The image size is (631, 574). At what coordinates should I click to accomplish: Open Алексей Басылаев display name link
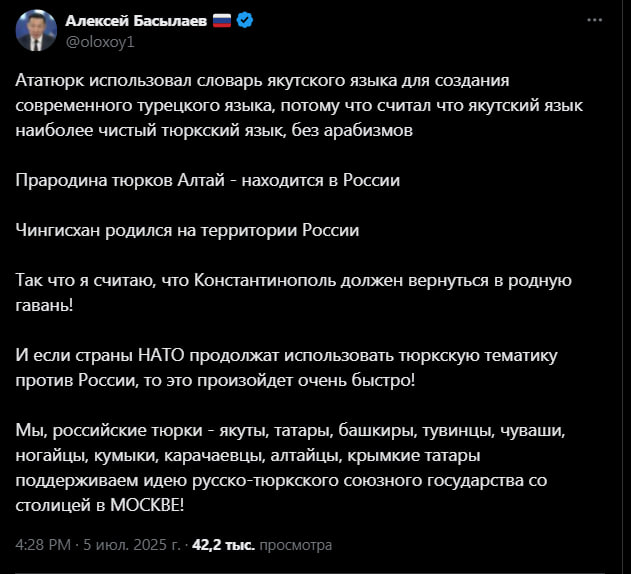coord(136,21)
